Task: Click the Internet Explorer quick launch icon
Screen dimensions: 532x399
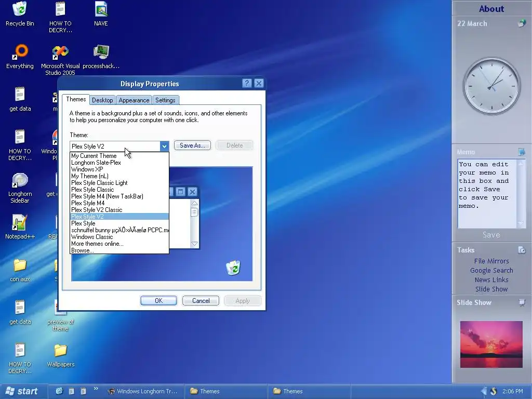Action: [x=59, y=391]
